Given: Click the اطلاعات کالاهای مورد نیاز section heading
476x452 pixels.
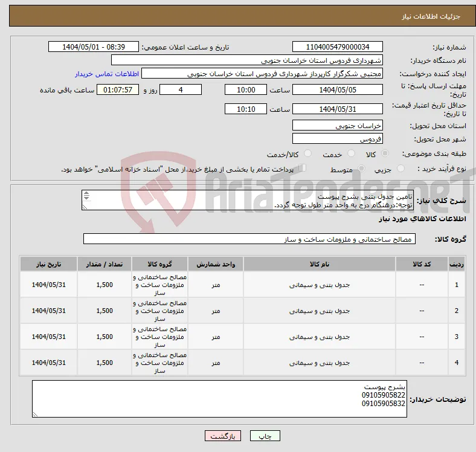Looking at the screenshot, I should point(422,219).
